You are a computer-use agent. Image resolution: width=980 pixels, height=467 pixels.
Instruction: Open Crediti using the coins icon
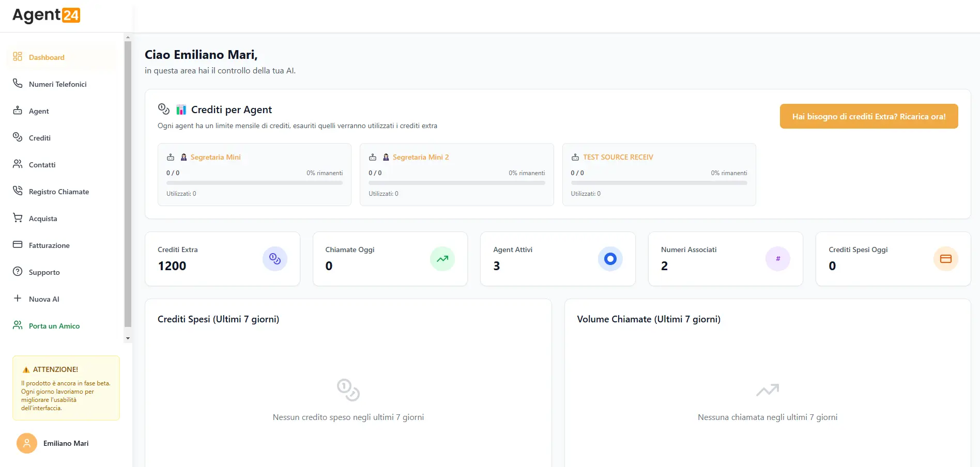point(18,137)
